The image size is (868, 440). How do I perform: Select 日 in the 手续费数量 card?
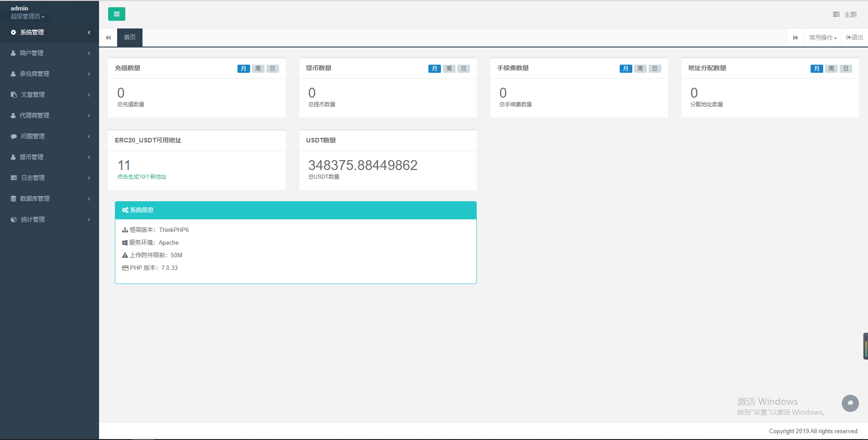point(655,69)
